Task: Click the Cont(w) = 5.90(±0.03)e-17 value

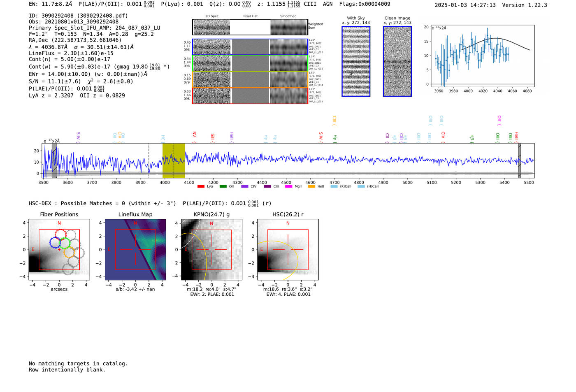Action: click(70, 67)
